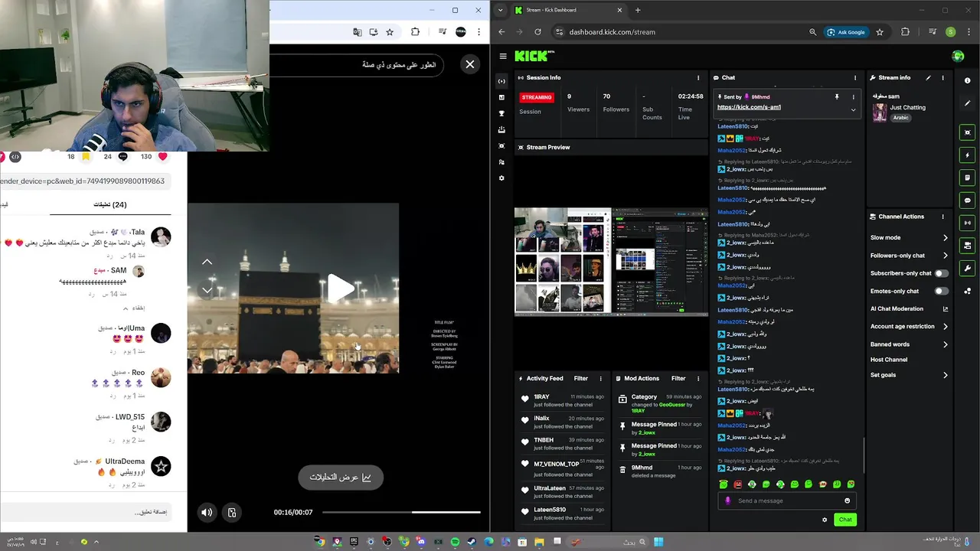Open Chrome tab search dropdown arrow
Viewport: 980px width, 551px height.
tap(500, 10)
